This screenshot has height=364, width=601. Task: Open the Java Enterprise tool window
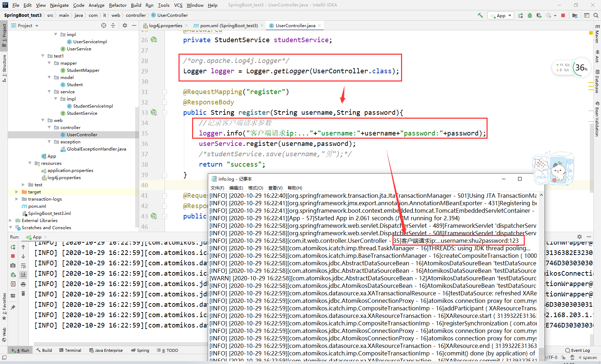pyautogui.click(x=106, y=350)
